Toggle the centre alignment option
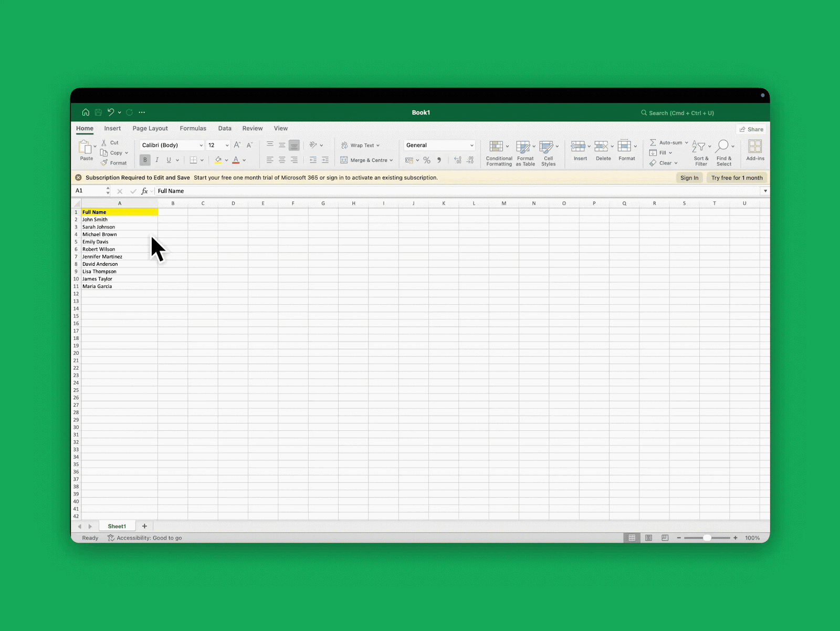Image resolution: width=840 pixels, height=631 pixels. 281,160
